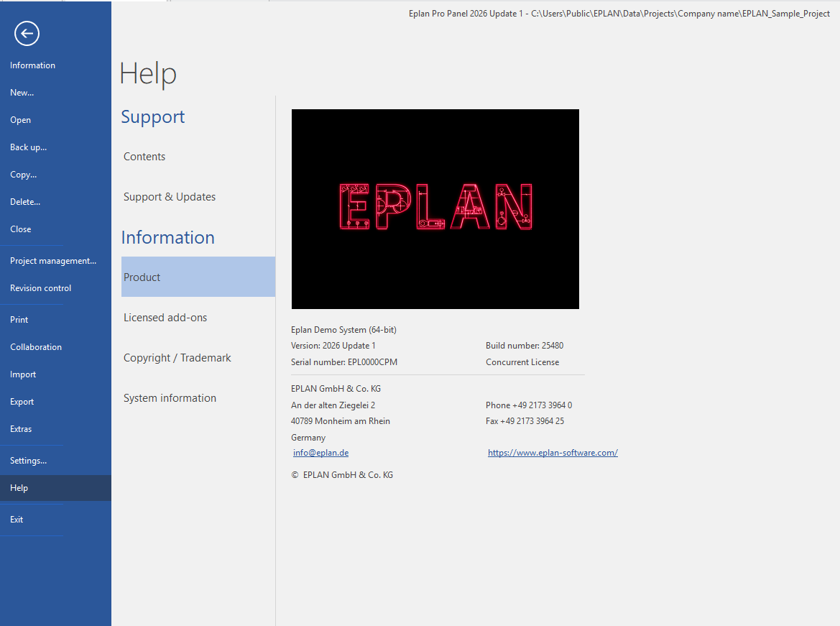Select Support & Updates
Image resolution: width=840 pixels, height=626 pixels.
click(x=198, y=197)
